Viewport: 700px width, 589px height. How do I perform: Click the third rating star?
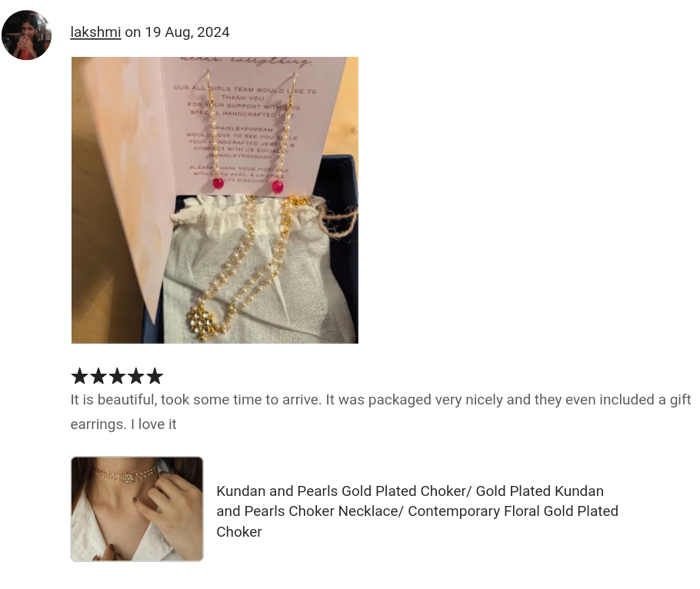click(118, 376)
